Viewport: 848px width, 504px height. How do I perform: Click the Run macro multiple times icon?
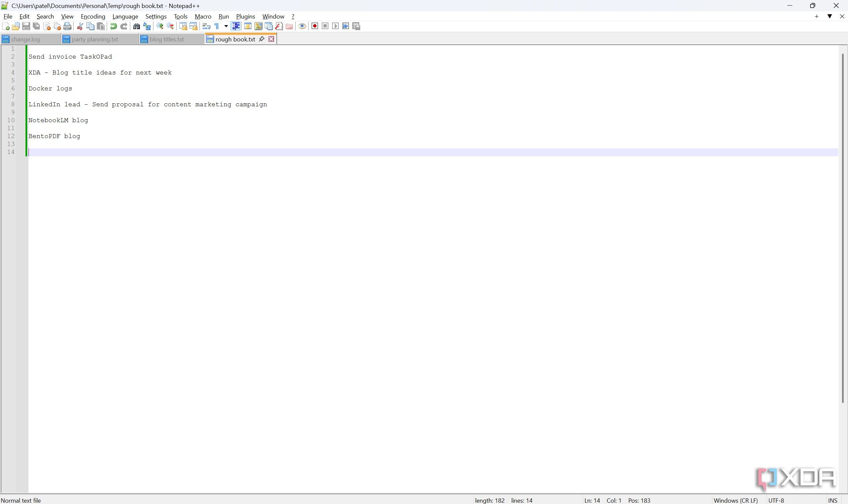[x=346, y=26]
